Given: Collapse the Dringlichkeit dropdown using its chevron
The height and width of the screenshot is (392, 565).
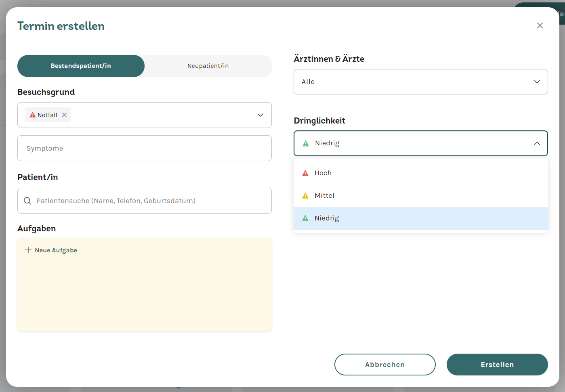Looking at the screenshot, I should coord(537,143).
